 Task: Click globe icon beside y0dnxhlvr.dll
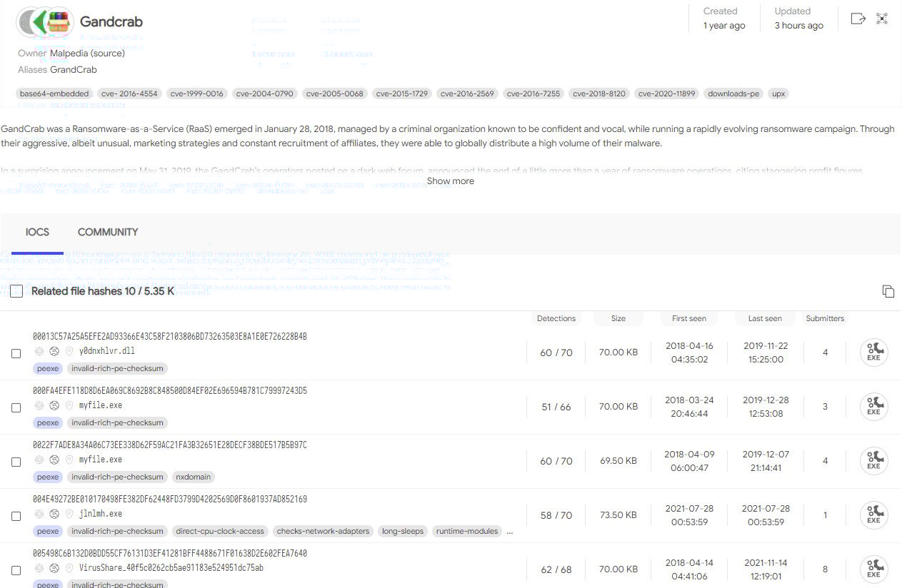(54, 351)
